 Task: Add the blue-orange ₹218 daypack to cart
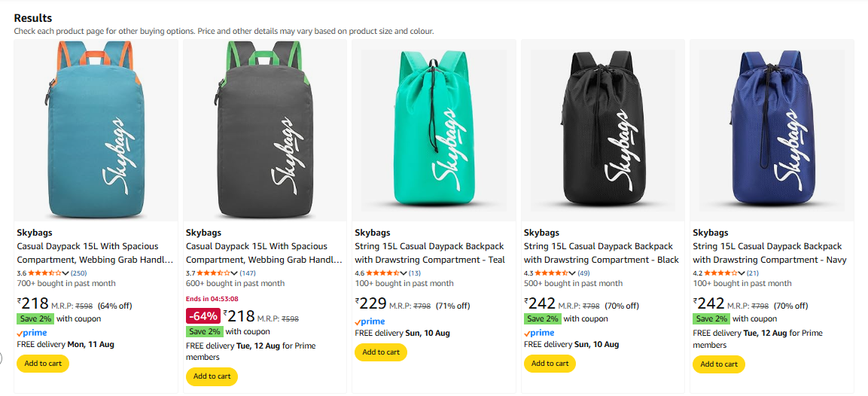pyautogui.click(x=43, y=364)
